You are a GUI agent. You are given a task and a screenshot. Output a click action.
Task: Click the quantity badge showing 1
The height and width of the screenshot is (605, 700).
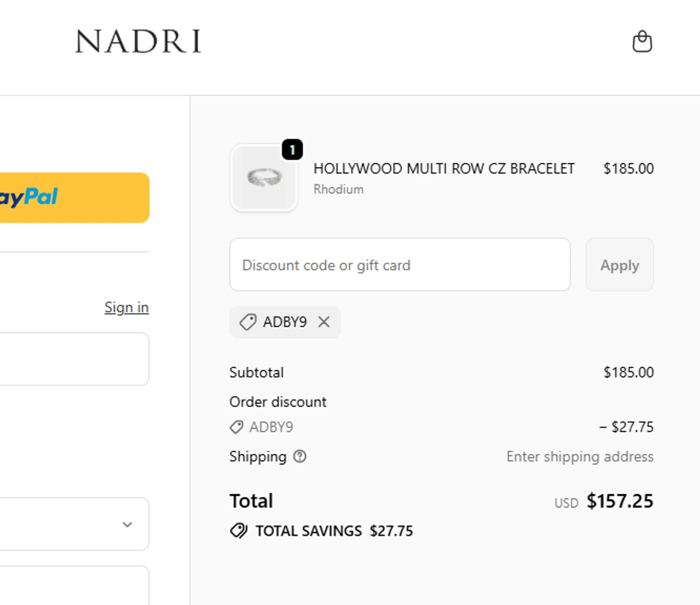292,150
